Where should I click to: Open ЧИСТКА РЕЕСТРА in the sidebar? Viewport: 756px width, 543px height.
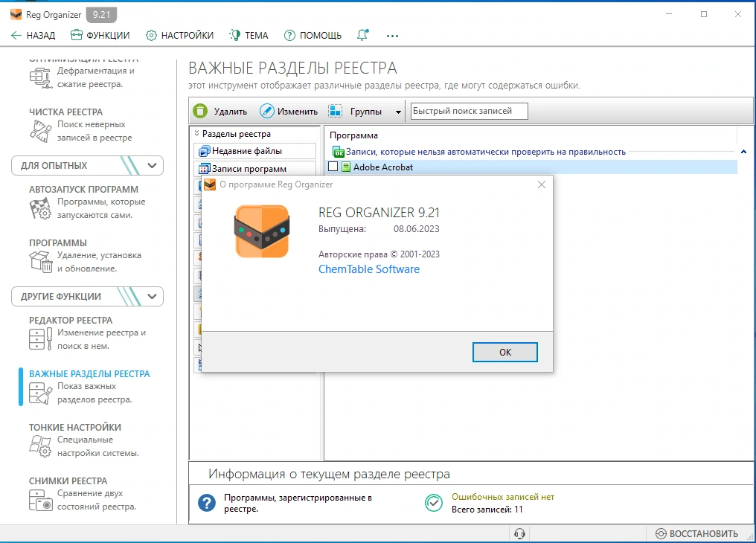[x=65, y=112]
